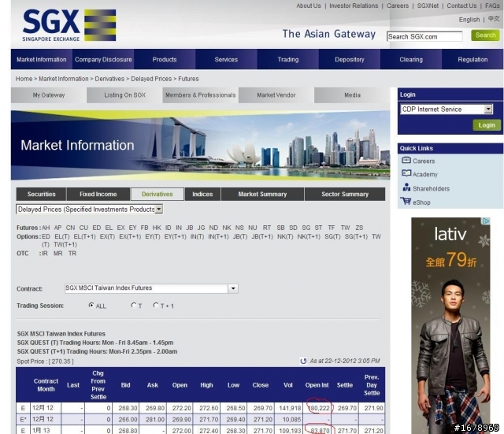Click the AH futures symbol link
This screenshot has height=434, width=504.
coord(46,228)
